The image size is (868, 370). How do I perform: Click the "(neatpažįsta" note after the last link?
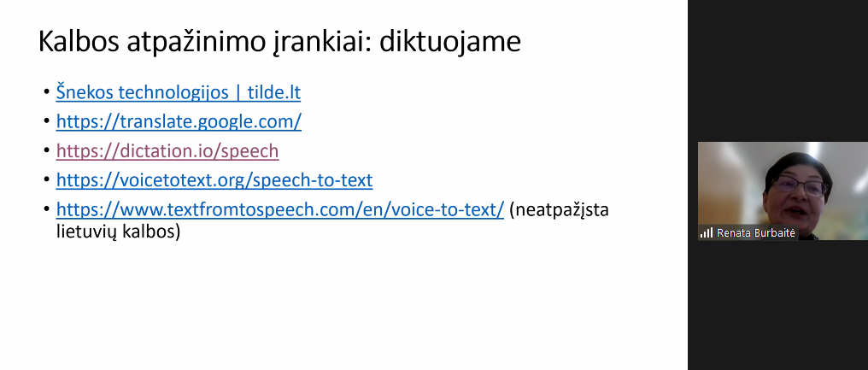[559, 209]
